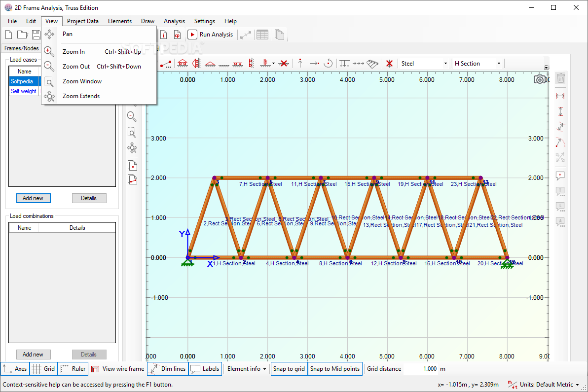Viewport: 588px width, 392px height.
Task: Click the copy element pages icon
Action: click(x=132, y=179)
